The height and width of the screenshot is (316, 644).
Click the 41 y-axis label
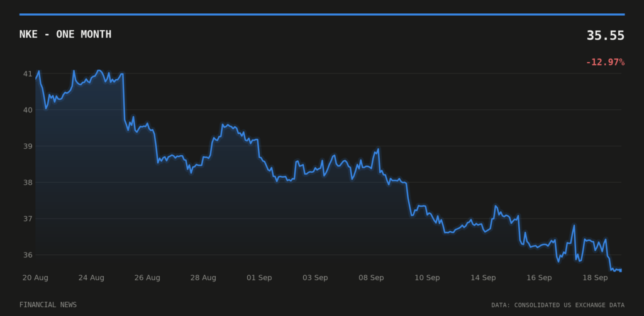coord(28,74)
